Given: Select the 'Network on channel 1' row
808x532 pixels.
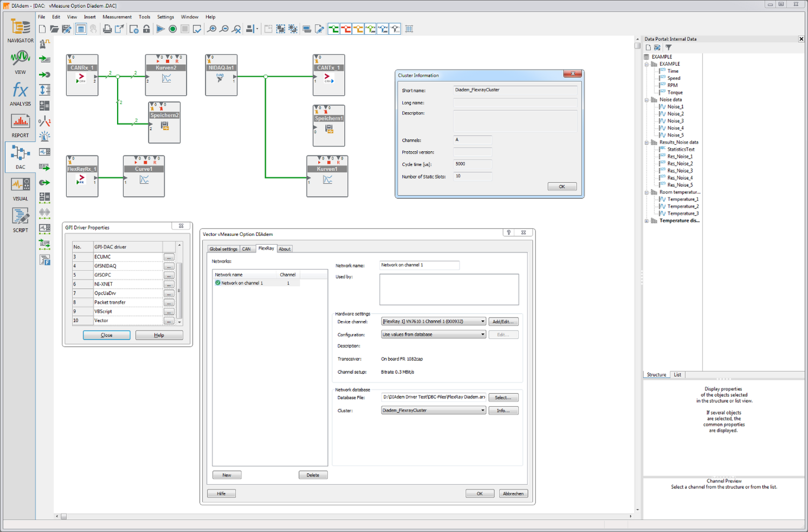Looking at the screenshot, I should 256,283.
